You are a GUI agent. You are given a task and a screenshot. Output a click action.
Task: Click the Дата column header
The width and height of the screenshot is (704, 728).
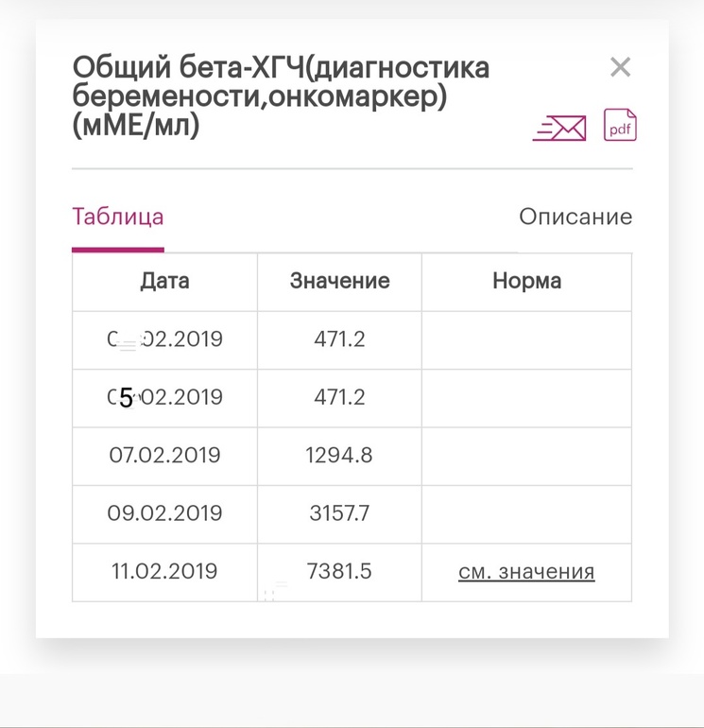[164, 281]
